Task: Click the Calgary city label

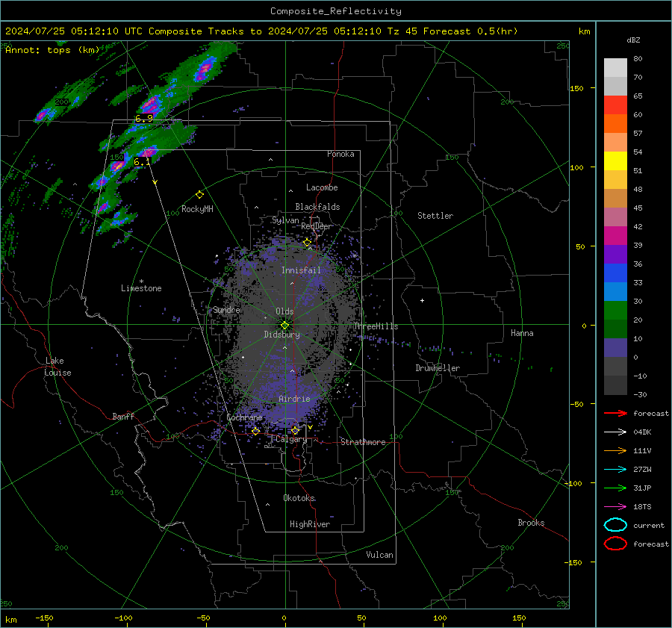Action: 291,439
